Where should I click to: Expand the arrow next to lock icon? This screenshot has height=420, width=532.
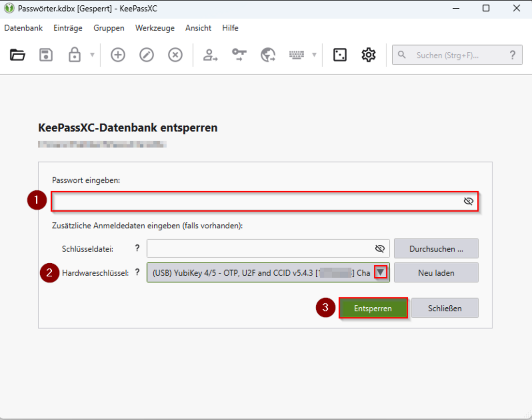pos(92,55)
